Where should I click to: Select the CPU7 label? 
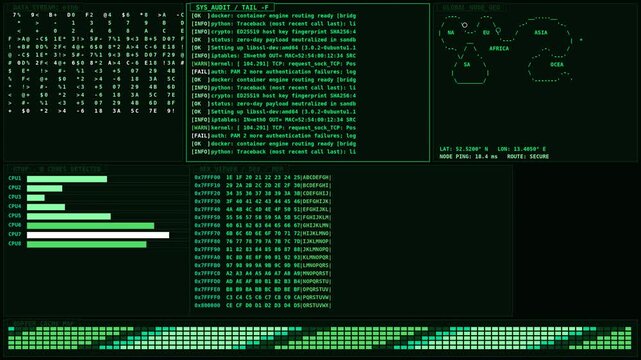[15, 234]
